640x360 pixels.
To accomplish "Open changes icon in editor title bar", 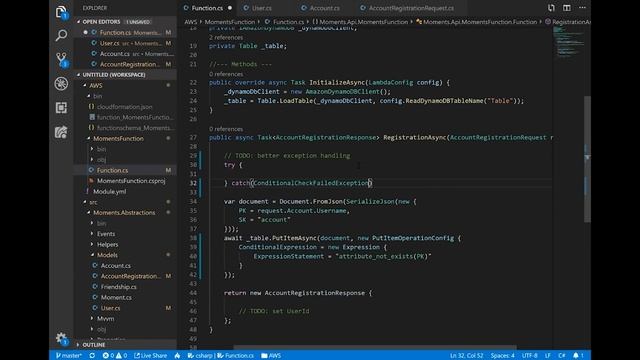I will [551, 8].
